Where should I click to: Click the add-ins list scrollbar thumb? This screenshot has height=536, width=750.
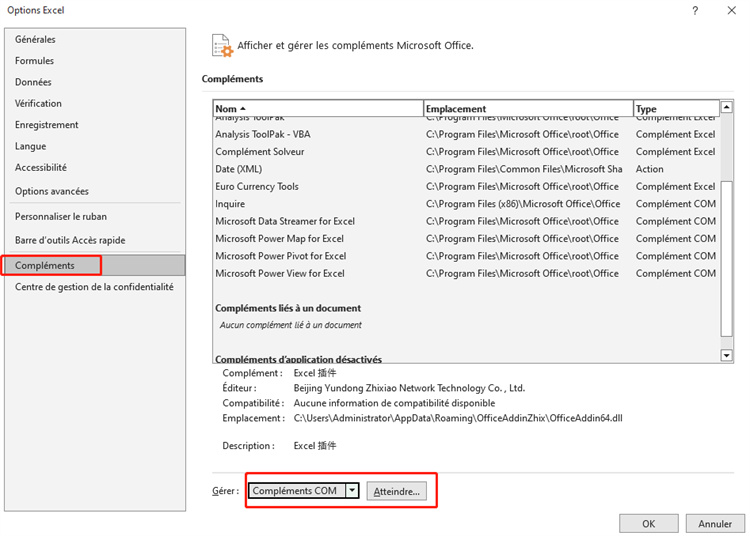coord(727,258)
